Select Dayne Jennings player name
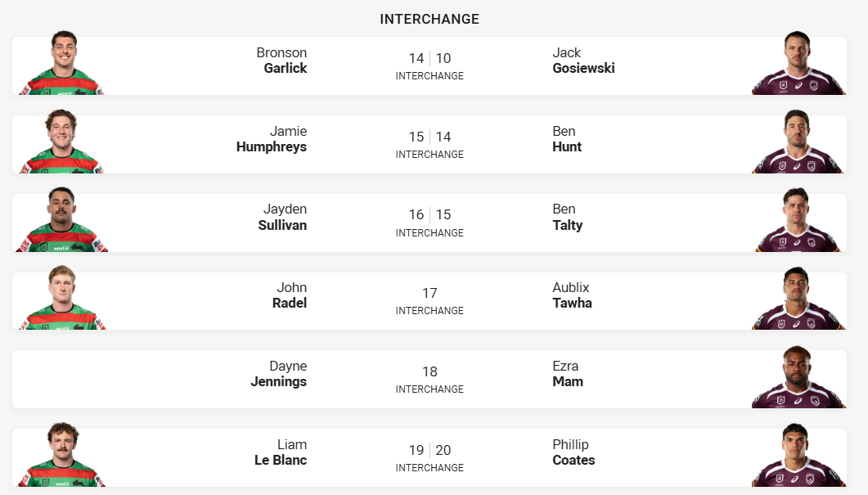Image resolution: width=868 pixels, height=495 pixels. coord(278,374)
